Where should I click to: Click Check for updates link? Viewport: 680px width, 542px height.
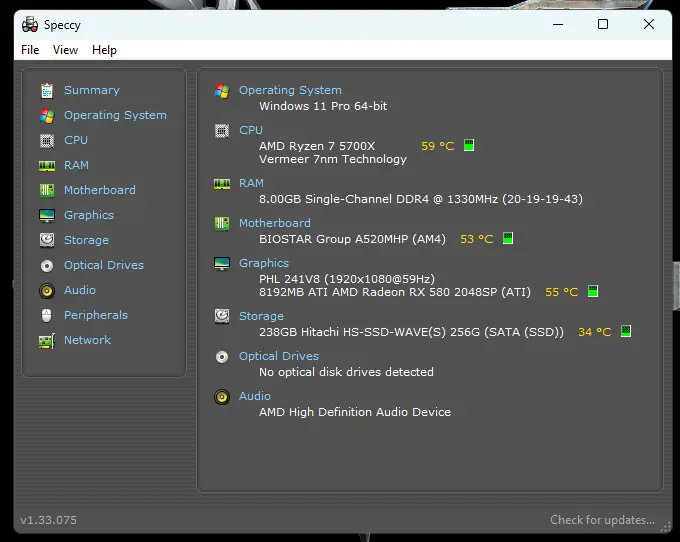pos(602,520)
